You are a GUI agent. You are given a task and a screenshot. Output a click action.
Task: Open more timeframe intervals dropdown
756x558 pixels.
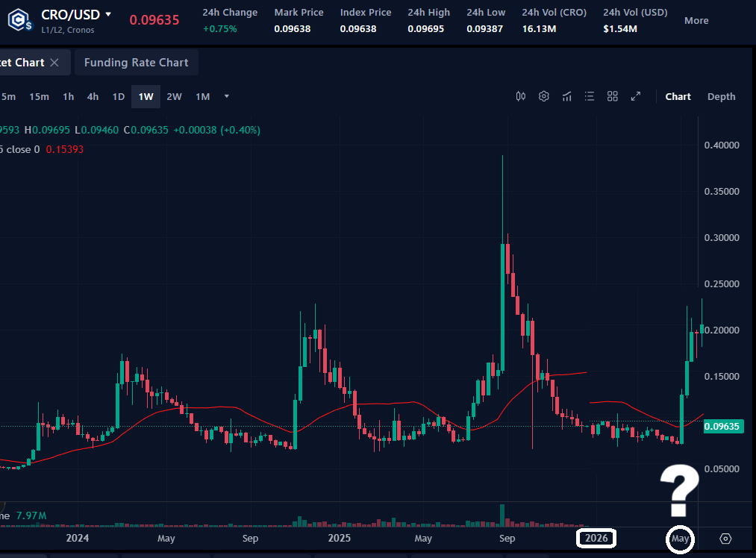227,96
